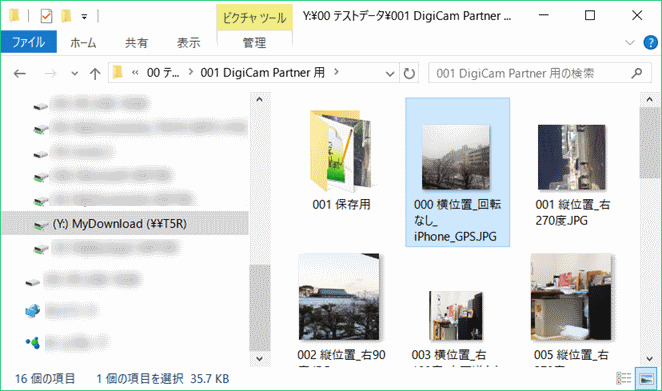Image resolution: width=662 pixels, height=391 pixels.
Task: Minimize the Explorer window
Action: point(544,16)
